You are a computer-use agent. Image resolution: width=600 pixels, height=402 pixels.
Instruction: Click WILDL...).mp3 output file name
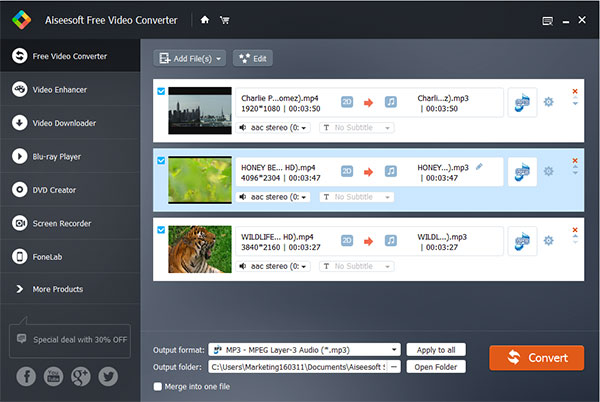442,237
